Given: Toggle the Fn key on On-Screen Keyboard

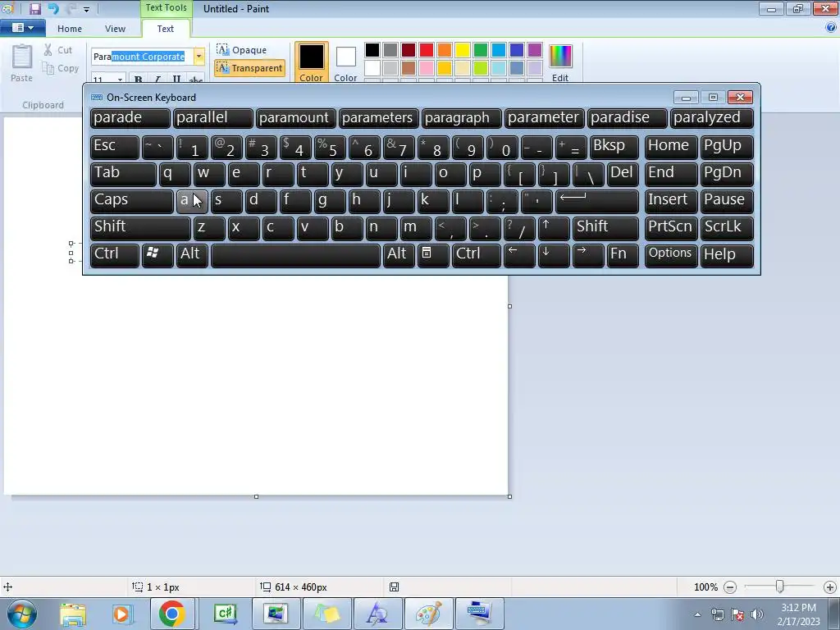Looking at the screenshot, I should coord(623,255).
